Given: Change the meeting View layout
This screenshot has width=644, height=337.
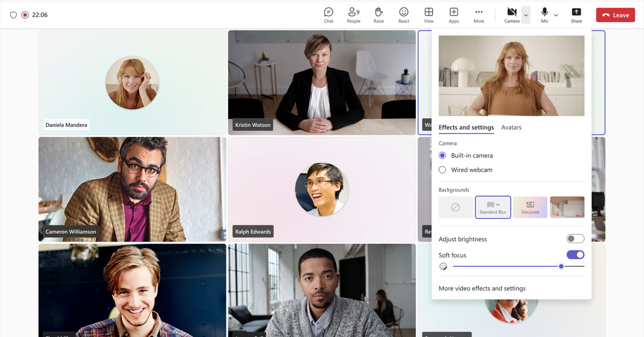Looking at the screenshot, I should coord(428,14).
